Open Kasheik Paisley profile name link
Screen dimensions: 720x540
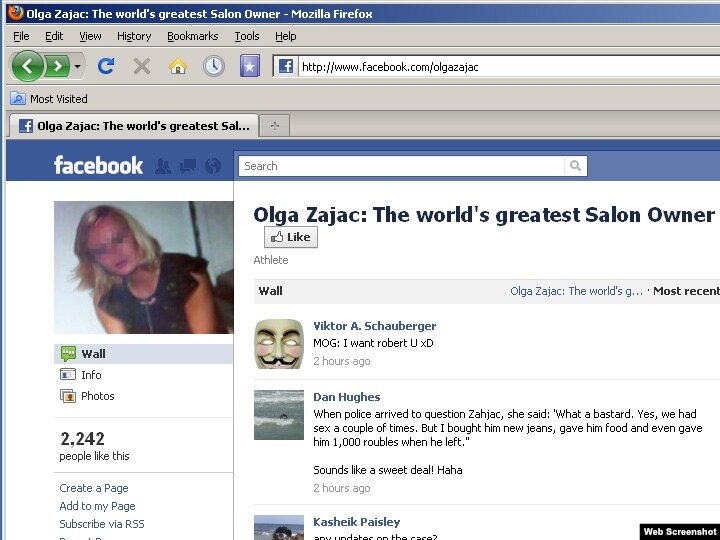357,522
